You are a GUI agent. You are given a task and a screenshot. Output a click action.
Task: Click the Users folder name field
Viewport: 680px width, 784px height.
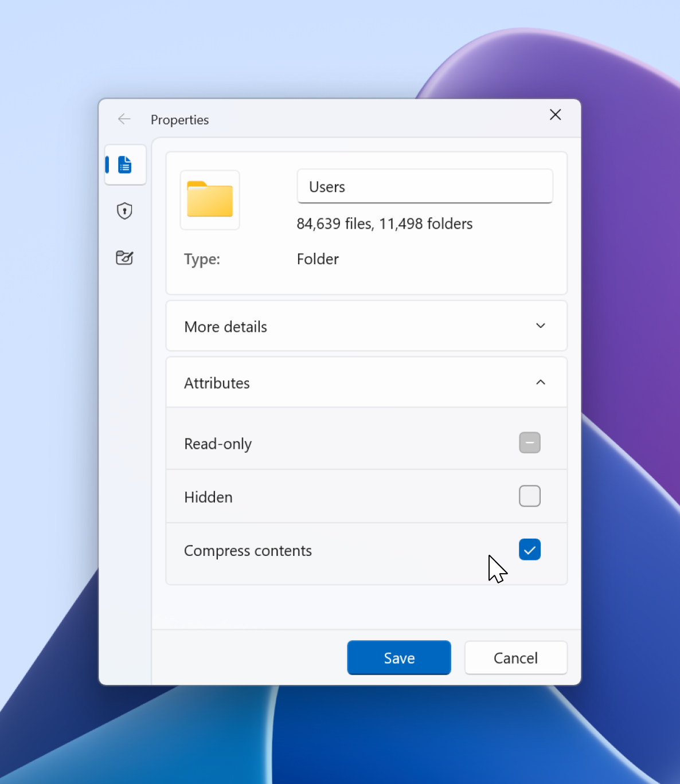[x=424, y=187]
